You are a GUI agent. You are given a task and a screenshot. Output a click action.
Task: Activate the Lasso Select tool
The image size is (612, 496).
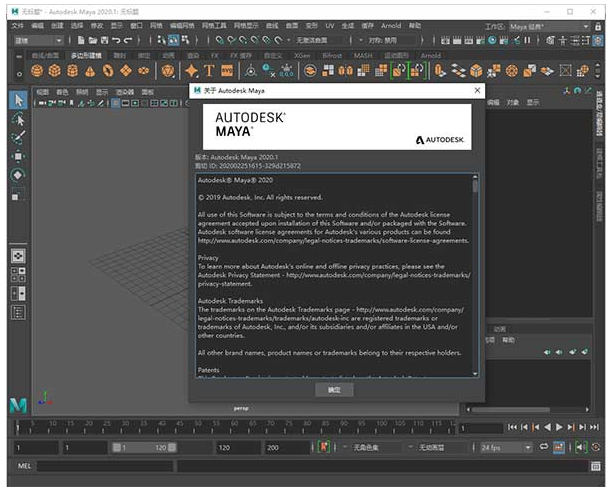(18, 119)
